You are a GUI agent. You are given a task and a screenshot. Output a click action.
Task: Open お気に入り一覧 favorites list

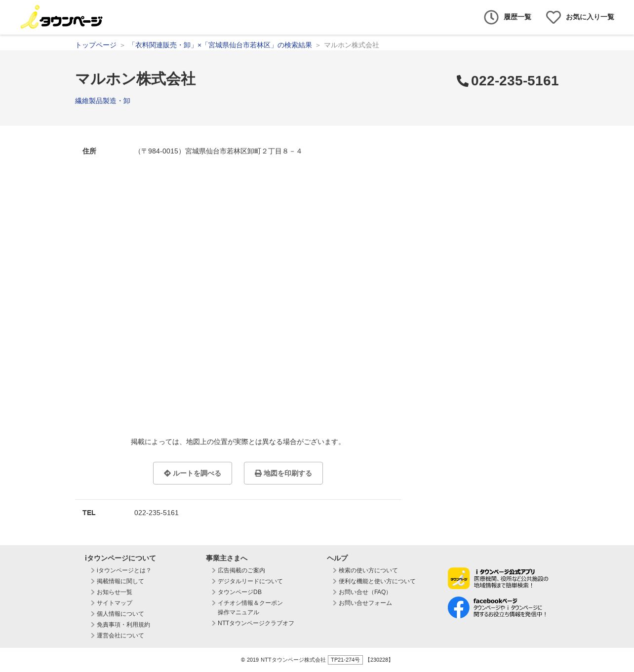590,17
